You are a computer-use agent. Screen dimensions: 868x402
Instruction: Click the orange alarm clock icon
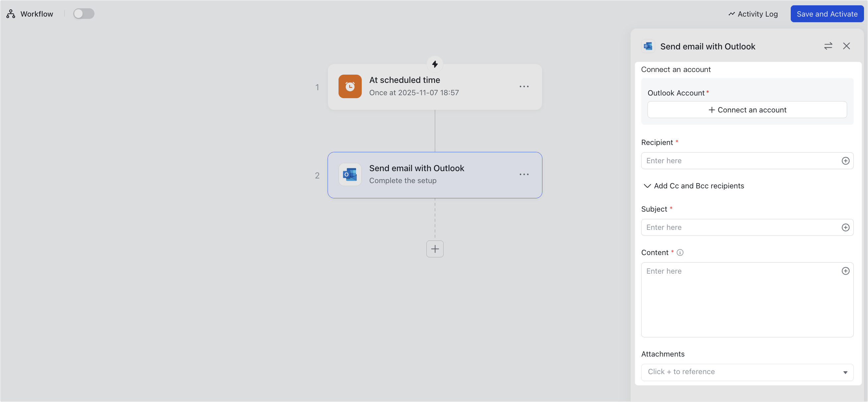pos(350,87)
